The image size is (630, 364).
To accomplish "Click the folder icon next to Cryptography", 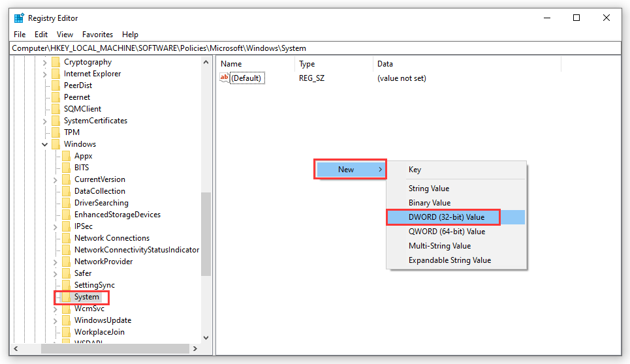I will 55,63.
